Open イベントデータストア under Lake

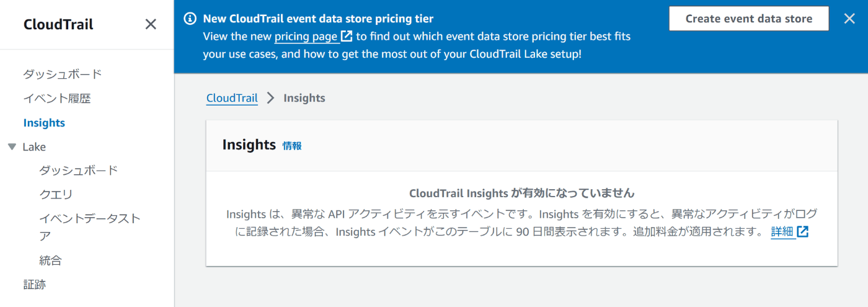90,227
